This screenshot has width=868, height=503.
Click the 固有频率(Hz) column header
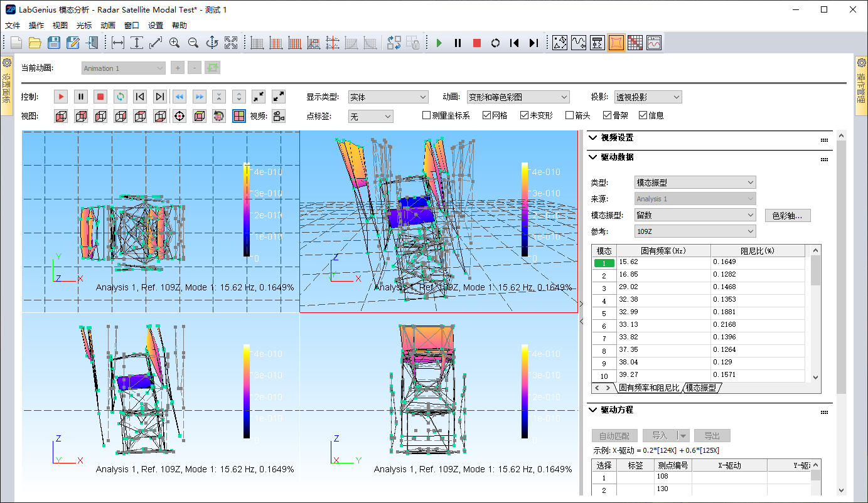(663, 251)
